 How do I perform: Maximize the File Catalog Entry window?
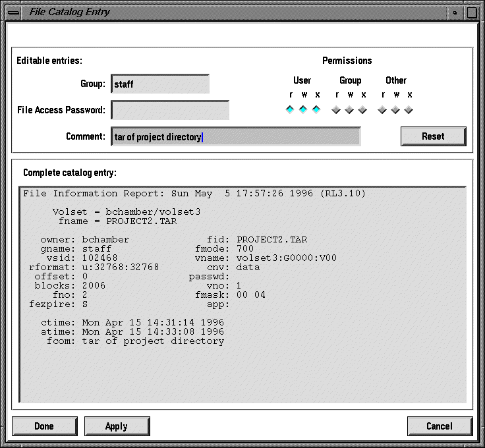[x=472, y=12]
